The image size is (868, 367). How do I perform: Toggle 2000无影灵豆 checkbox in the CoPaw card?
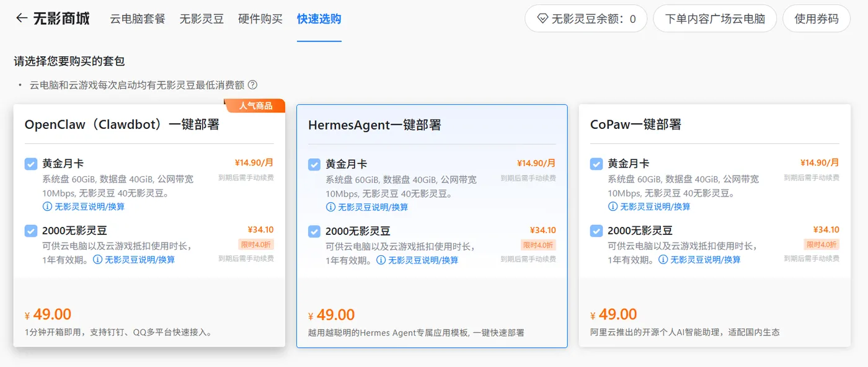596,231
